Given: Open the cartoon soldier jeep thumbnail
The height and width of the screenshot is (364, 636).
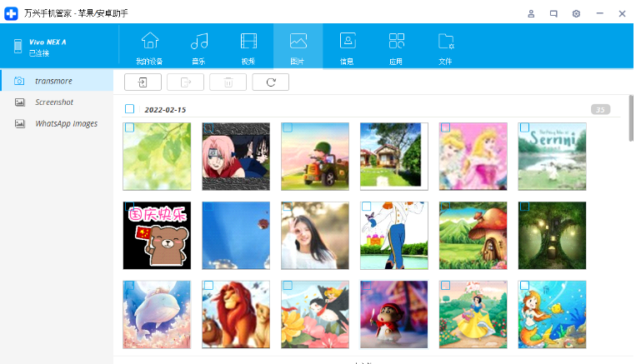Looking at the screenshot, I should point(315,157).
